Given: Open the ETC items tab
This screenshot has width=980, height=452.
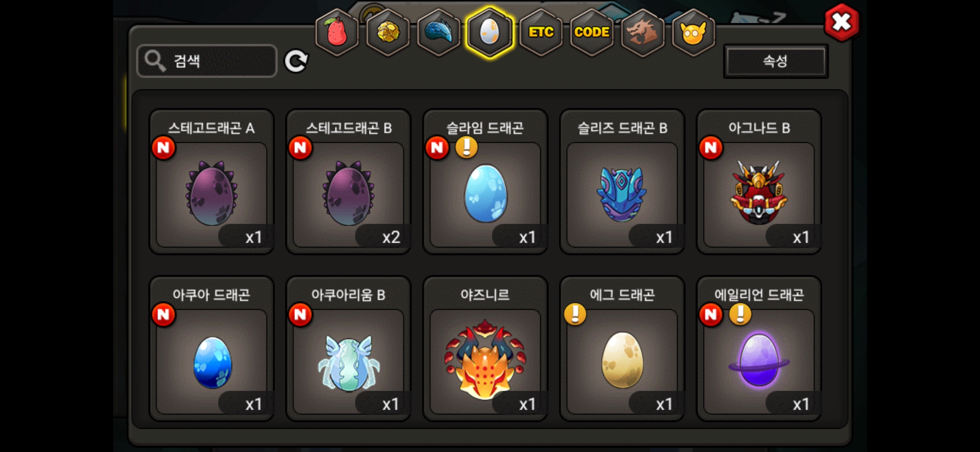Looking at the screenshot, I should tap(541, 32).
